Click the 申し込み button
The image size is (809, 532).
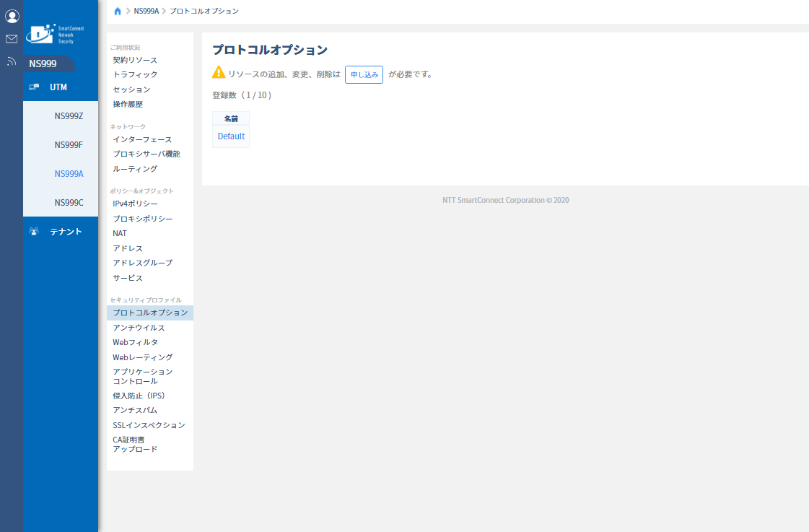(x=364, y=75)
